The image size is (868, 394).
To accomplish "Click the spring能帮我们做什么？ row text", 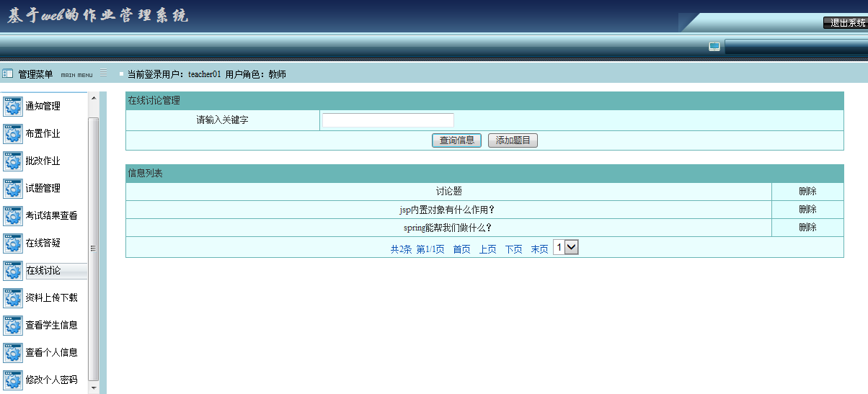I will [448, 228].
